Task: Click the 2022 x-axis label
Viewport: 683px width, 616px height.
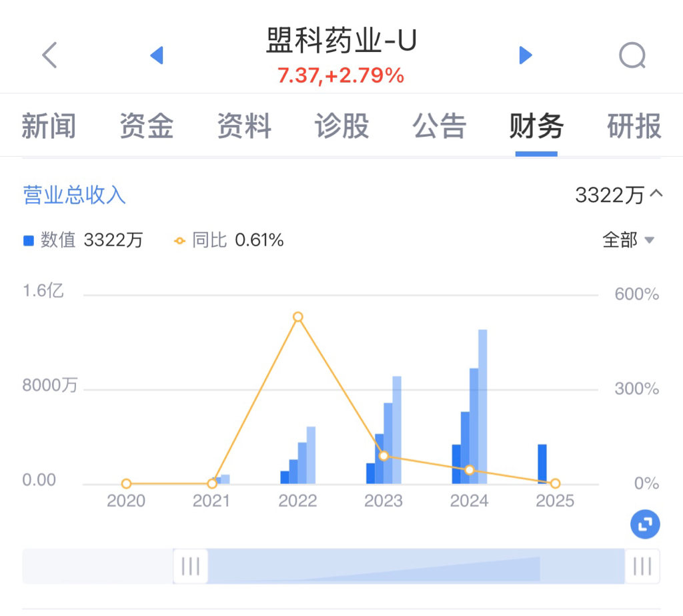Action: click(298, 501)
